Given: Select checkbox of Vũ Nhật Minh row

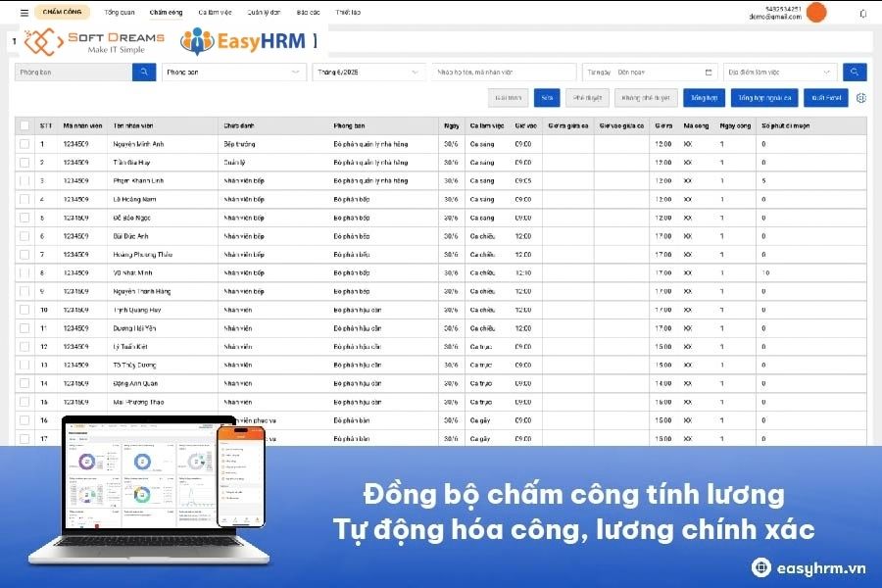Looking at the screenshot, I should coord(24,272).
